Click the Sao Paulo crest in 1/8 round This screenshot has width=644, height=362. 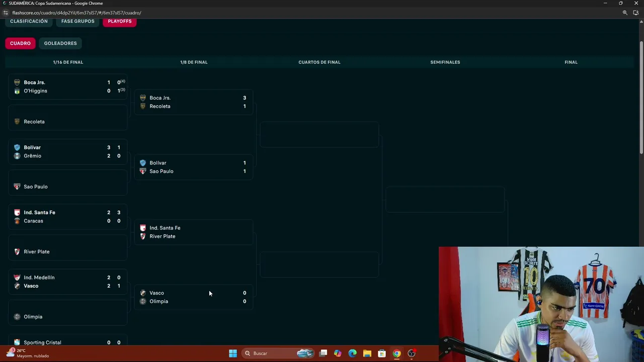click(x=143, y=171)
